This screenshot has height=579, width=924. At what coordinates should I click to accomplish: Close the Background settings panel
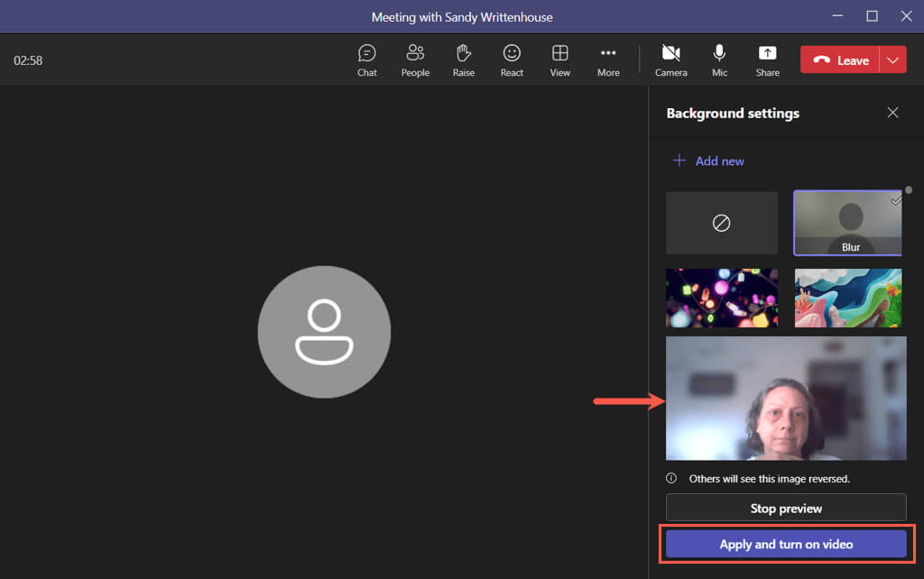tap(892, 113)
